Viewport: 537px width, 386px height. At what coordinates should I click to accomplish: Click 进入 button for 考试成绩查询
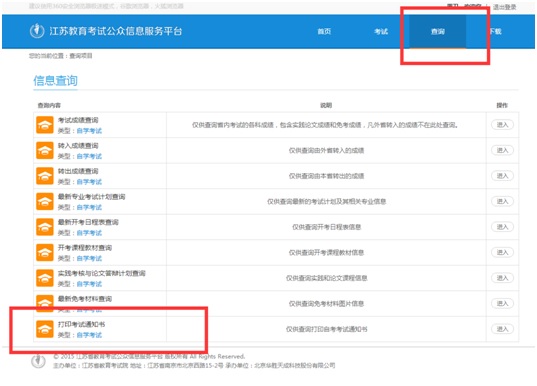pos(502,125)
